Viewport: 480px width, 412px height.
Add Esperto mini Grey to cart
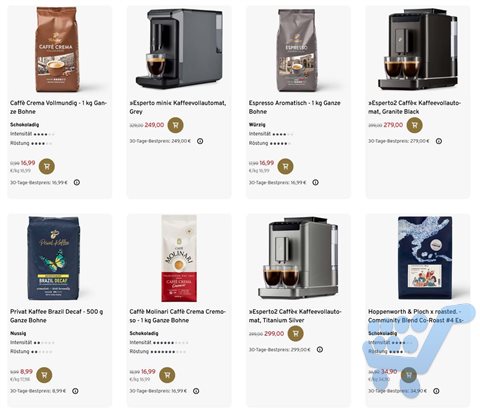(x=175, y=125)
